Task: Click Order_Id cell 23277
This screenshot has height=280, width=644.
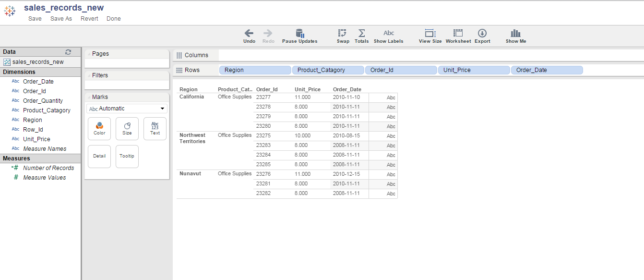Action: [263, 97]
